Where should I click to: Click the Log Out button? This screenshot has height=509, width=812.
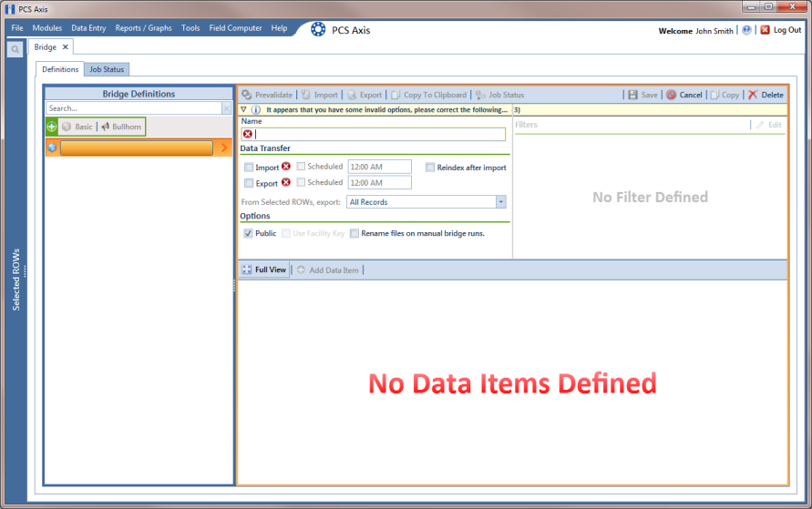coord(781,30)
